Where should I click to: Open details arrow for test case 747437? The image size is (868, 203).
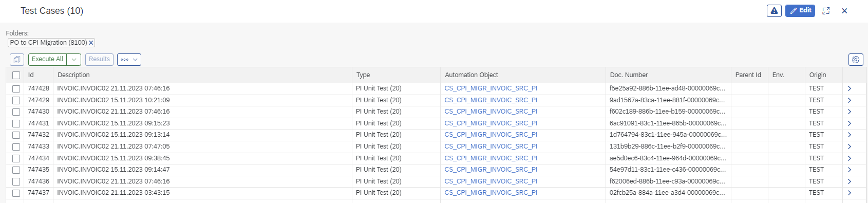point(850,193)
